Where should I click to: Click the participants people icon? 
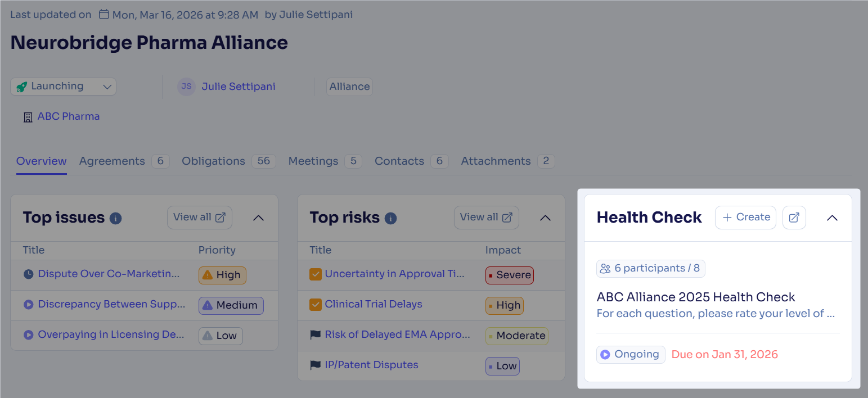[x=605, y=269]
